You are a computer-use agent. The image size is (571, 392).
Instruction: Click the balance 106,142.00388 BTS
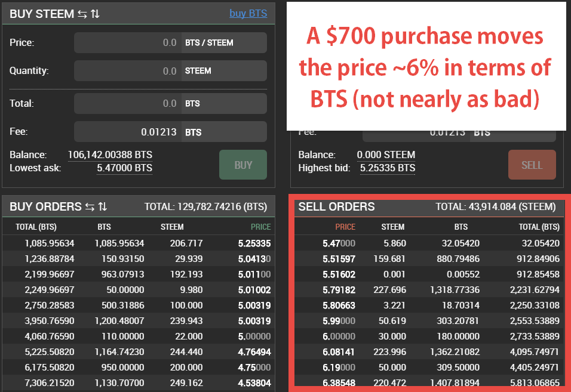pos(110,155)
